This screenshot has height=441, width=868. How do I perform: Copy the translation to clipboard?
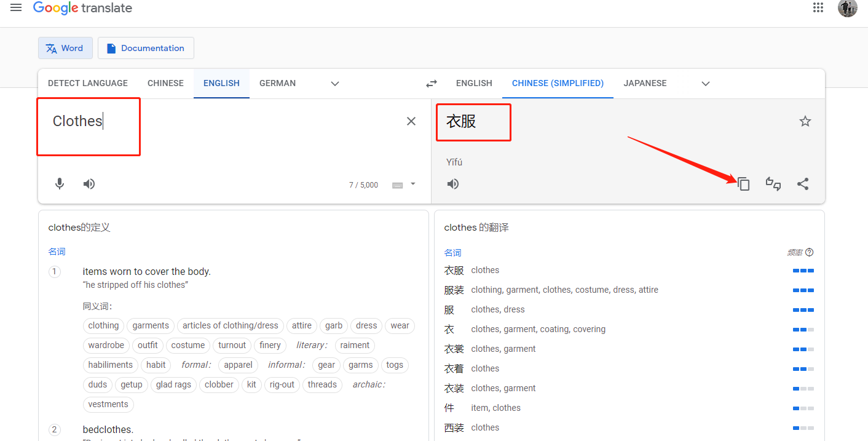tap(744, 184)
